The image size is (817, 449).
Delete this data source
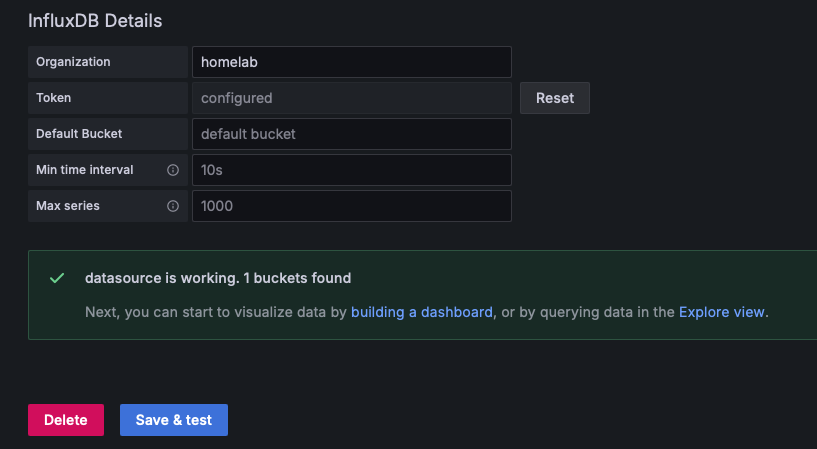[66, 420]
